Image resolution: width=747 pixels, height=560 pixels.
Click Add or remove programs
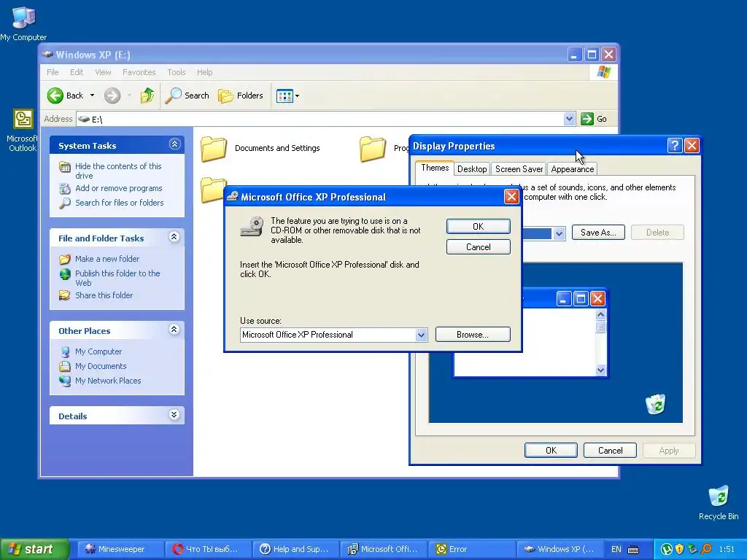119,189
